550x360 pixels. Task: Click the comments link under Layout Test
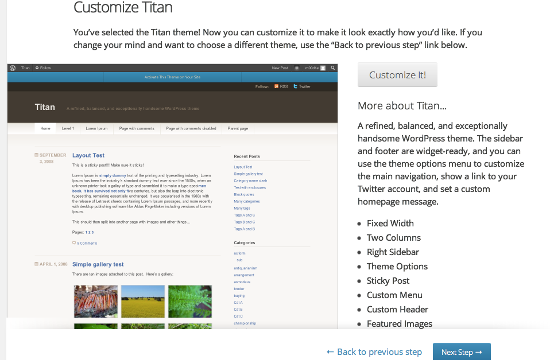(x=87, y=243)
